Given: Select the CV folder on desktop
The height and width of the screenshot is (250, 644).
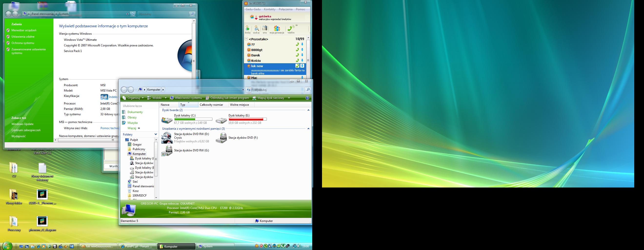Looking at the screenshot, I should click(14, 170).
